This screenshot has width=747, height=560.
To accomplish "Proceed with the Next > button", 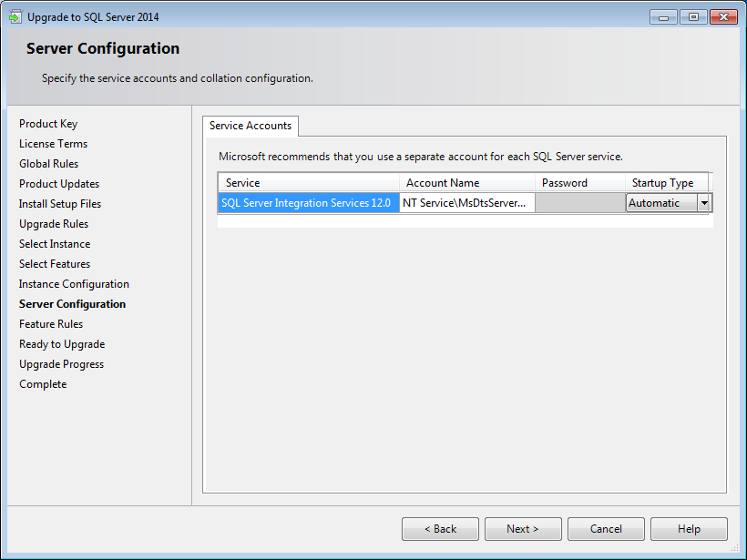I will click(523, 528).
